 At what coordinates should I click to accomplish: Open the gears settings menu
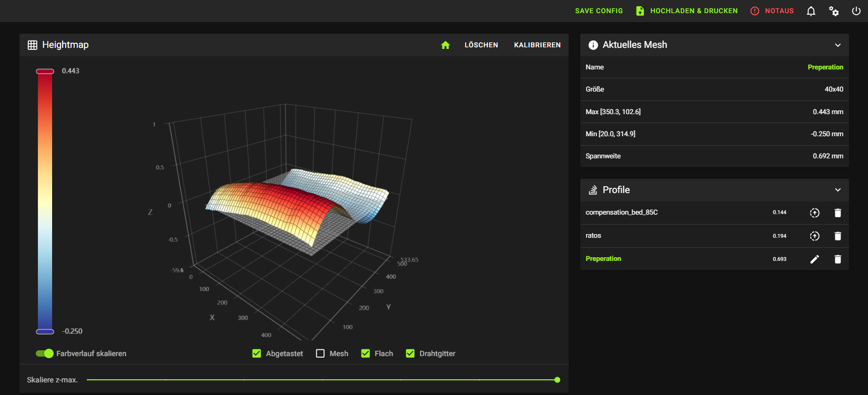[834, 11]
